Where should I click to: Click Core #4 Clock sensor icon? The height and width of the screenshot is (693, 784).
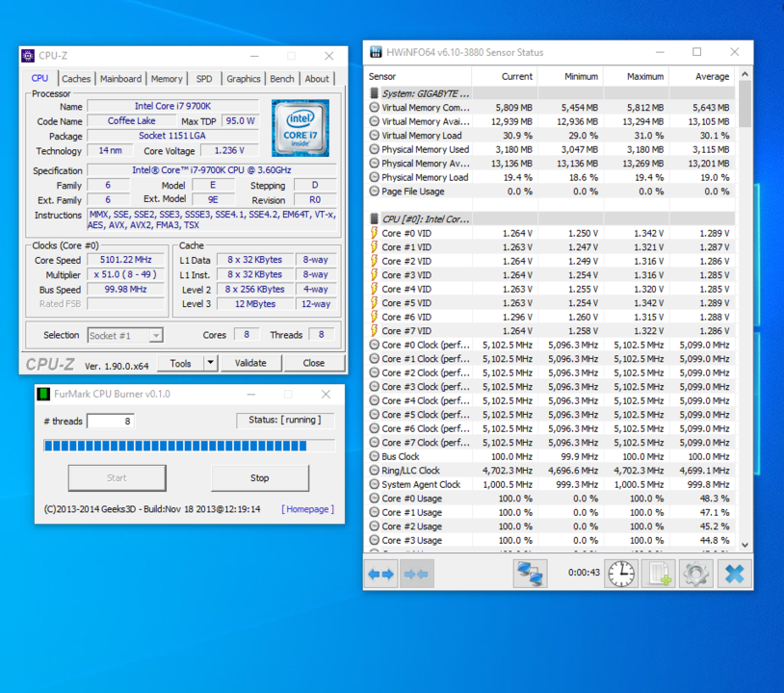click(374, 400)
